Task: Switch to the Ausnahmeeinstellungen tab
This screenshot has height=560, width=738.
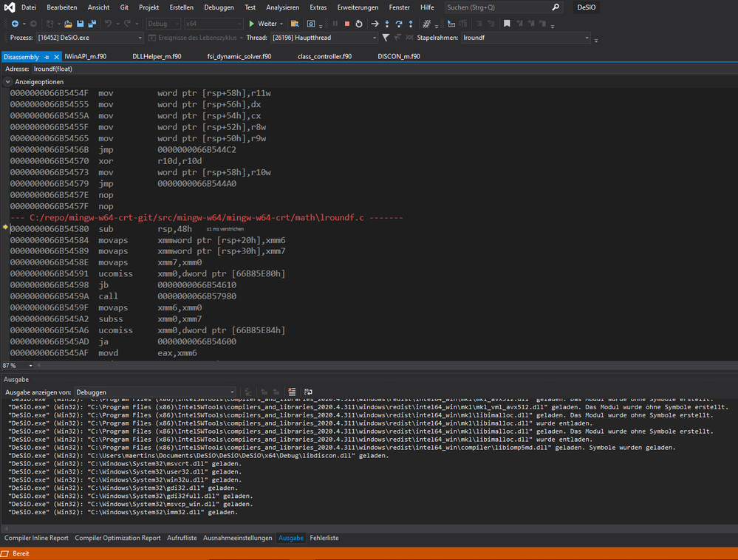Action: [x=238, y=538]
